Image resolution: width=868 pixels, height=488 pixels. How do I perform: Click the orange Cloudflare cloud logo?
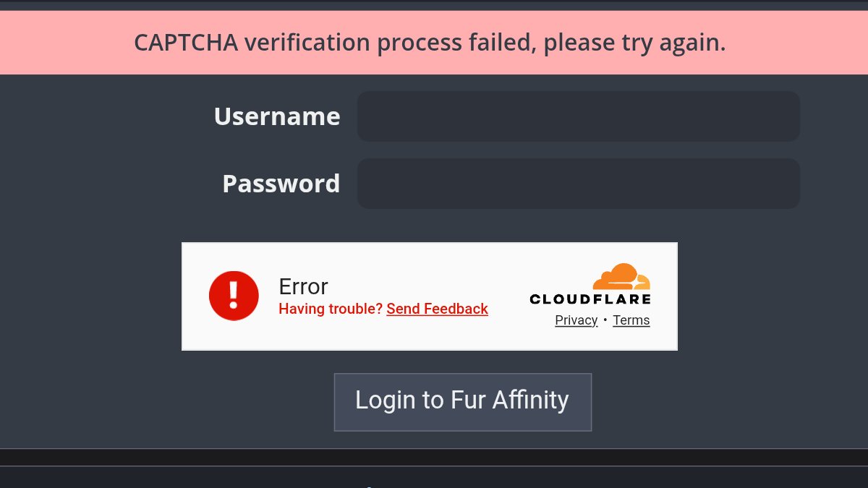(621, 277)
